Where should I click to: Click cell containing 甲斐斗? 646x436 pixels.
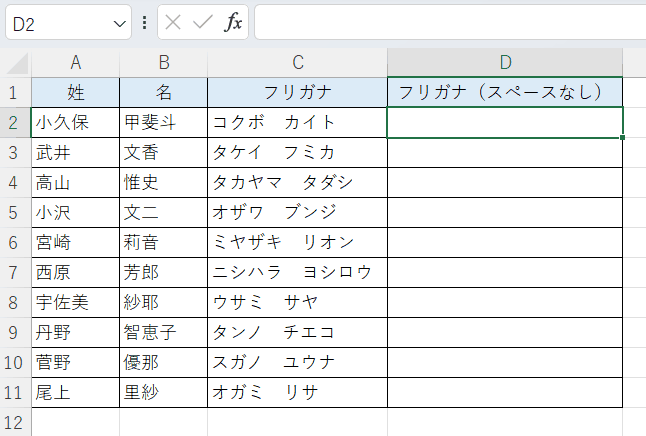click(x=164, y=122)
